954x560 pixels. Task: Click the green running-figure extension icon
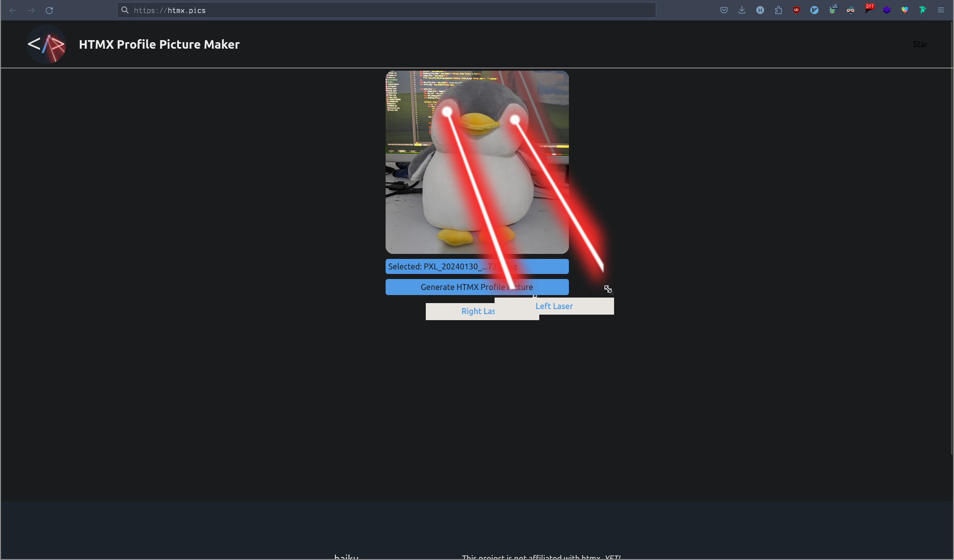923,10
